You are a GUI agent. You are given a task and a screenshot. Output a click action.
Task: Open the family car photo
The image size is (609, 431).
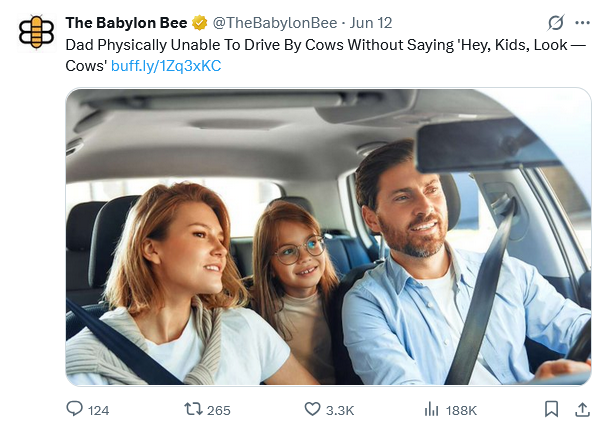[328, 236]
